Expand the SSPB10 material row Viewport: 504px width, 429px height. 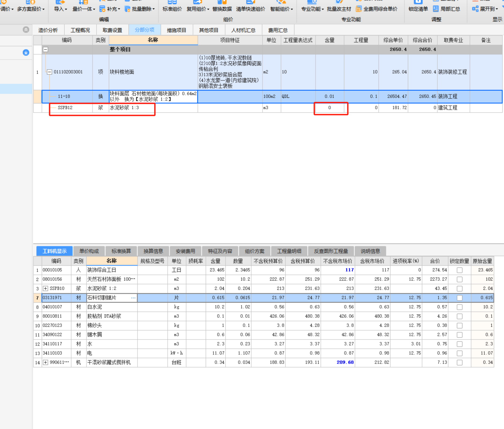46,289
